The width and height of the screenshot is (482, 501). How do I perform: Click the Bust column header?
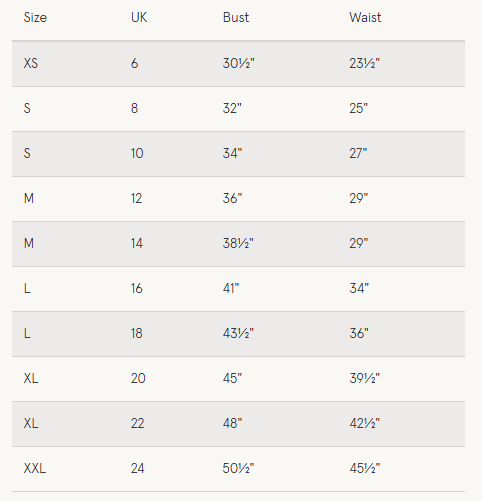pyautogui.click(x=236, y=18)
